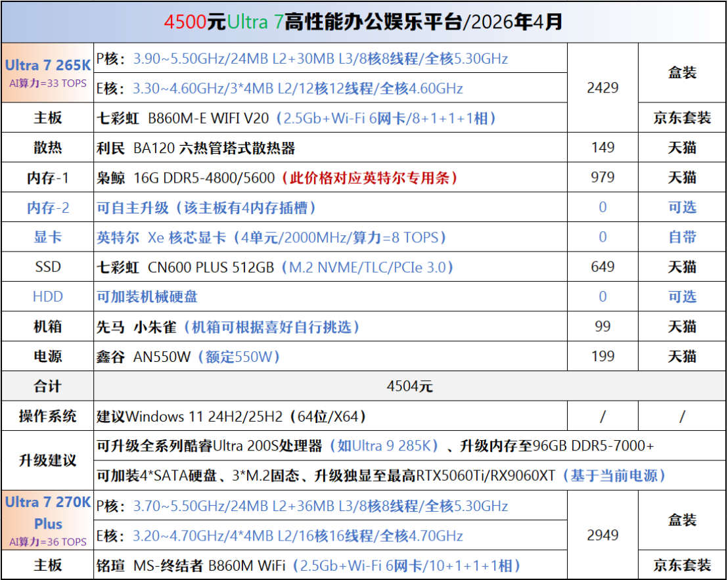Click 天猫 in the 散热 row
Screen dimensions: 728x580
coord(682,148)
